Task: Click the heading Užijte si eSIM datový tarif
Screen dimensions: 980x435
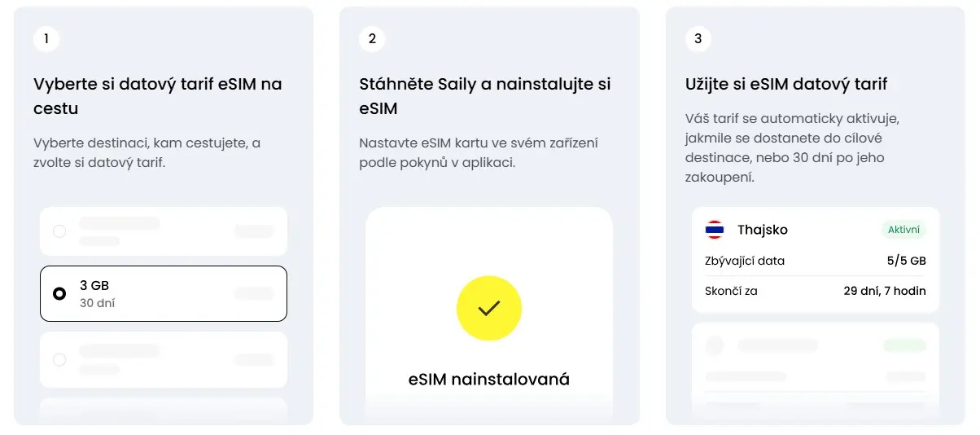Action: click(x=786, y=84)
